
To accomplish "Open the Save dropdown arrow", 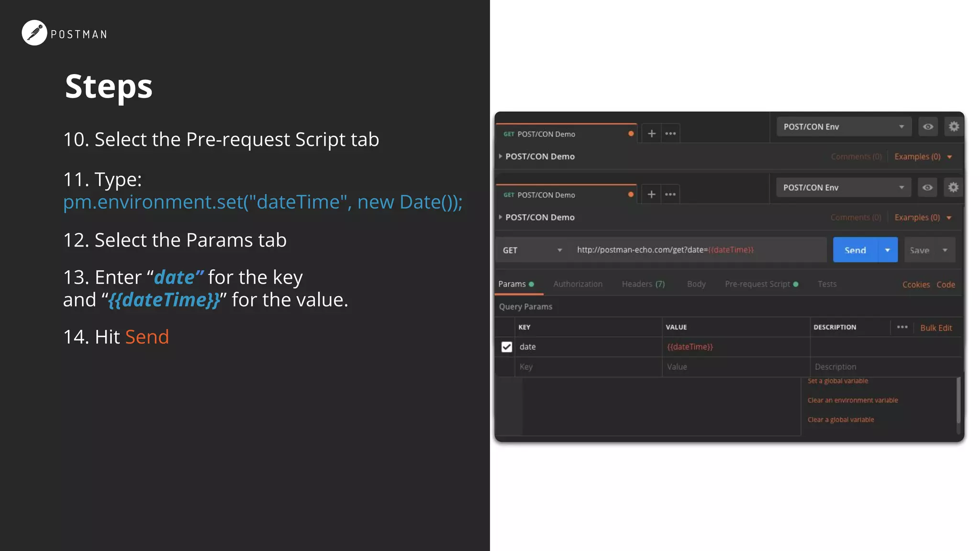I will coord(945,250).
